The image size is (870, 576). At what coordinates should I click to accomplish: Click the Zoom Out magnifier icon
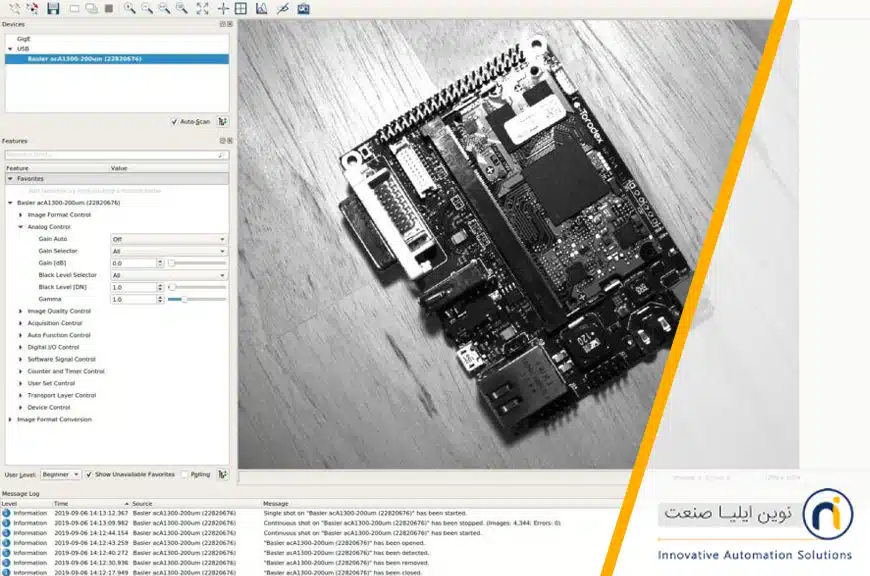tap(147, 8)
